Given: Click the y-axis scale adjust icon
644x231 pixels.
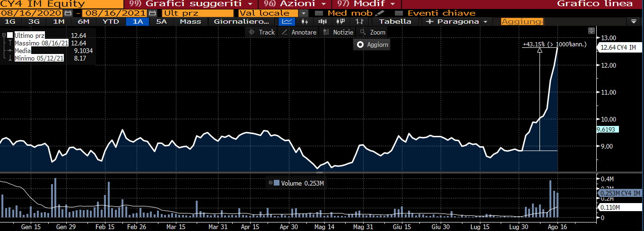Looking at the screenshot, I should (591, 31).
